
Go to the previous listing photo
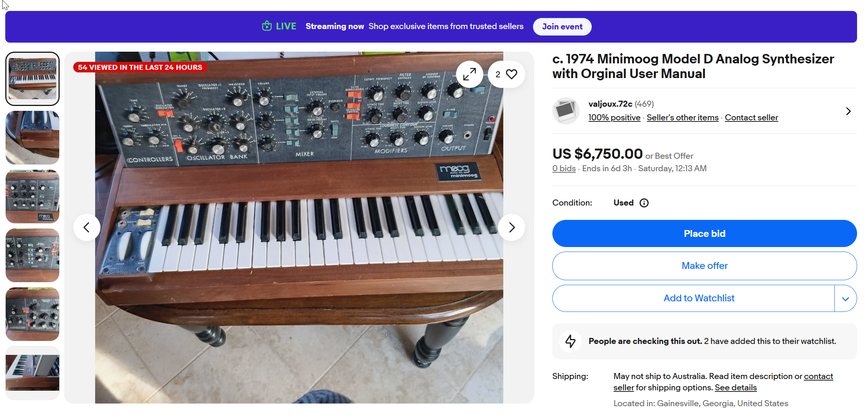pyautogui.click(x=86, y=227)
